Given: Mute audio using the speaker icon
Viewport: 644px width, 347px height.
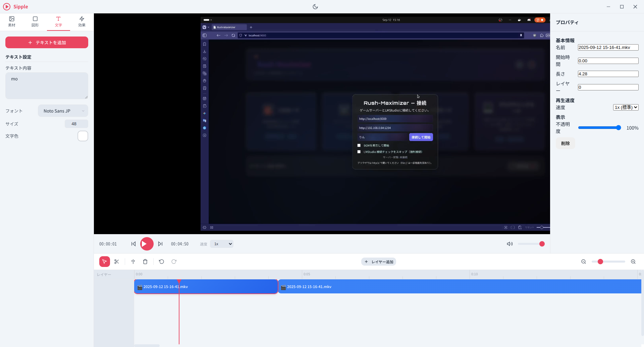Looking at the screenshot, I should click(509, 244).
